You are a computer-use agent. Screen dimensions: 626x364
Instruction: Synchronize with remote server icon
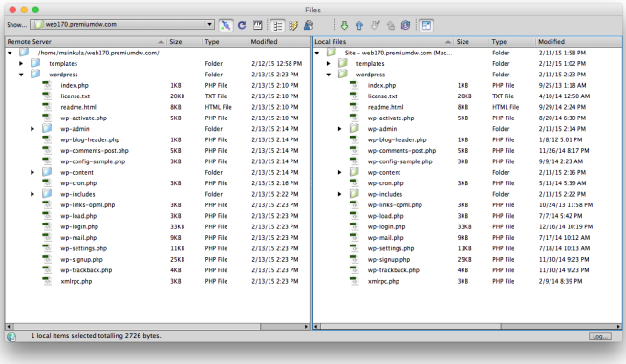pos(405,26)
